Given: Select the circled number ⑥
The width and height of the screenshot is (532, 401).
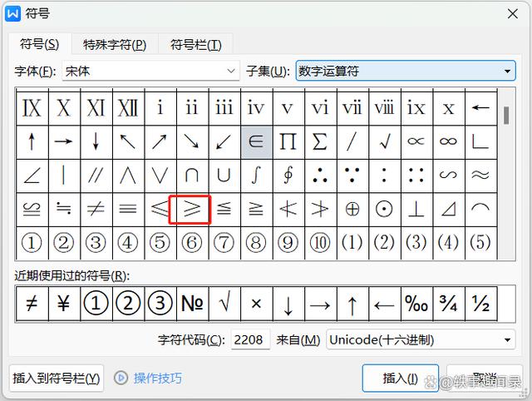Looking at the screenshot, I should pyautogui.click(x=192, y=243).
